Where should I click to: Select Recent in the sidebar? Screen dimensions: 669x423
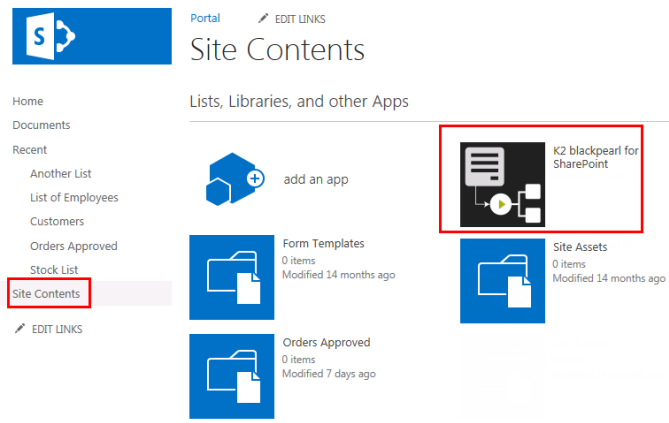29,150
